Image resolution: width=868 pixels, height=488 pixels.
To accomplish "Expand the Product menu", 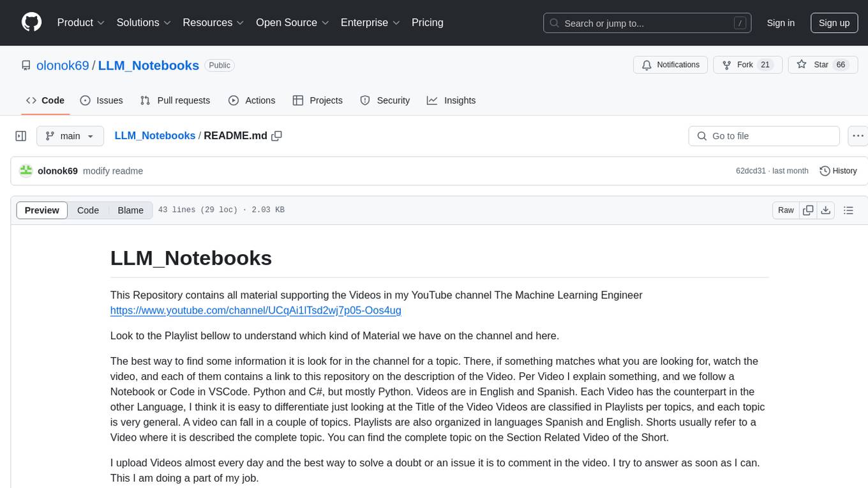I will [81, 22].
